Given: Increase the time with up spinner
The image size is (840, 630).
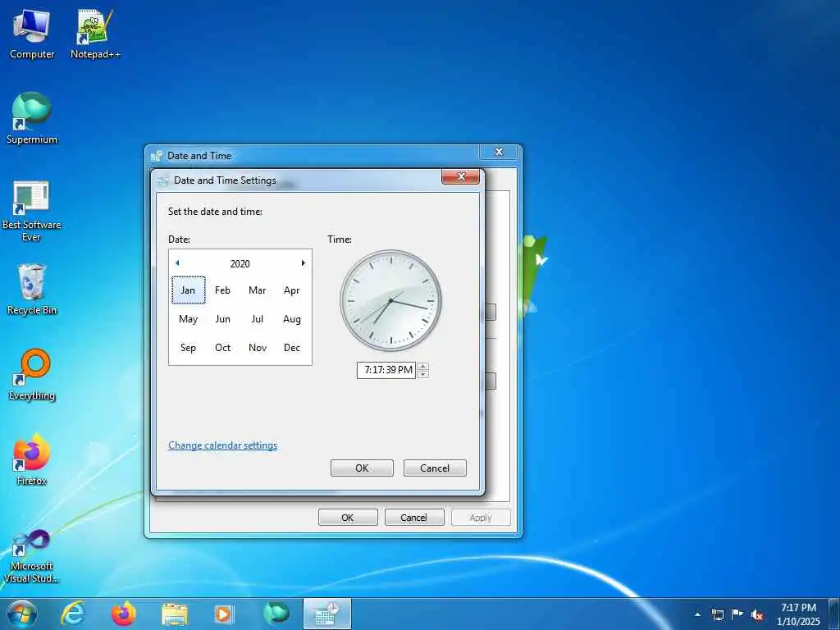Looking at the screenshot, I should 422,367.
